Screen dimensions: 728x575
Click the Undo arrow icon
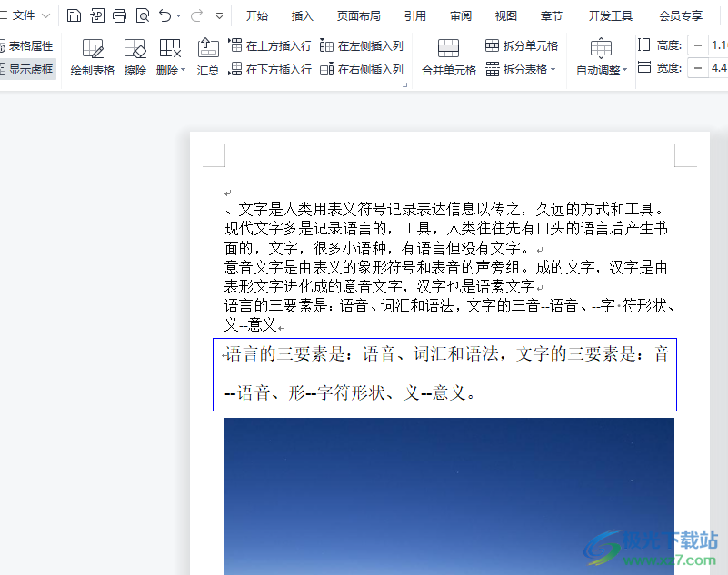click(x=165, y=15)
